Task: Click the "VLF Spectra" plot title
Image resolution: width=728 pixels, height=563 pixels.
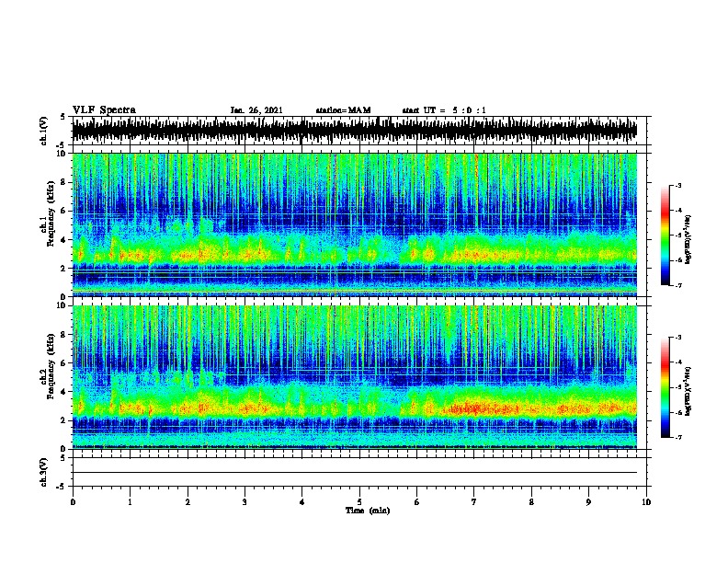Action: click(x=104, y=110)
